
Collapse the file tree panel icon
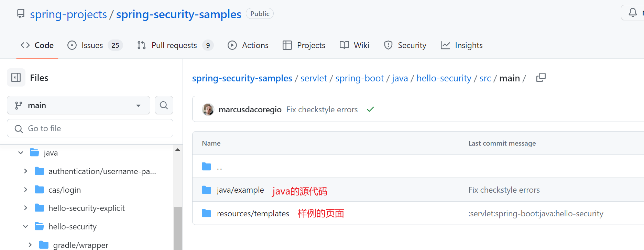pyautogui.click(x=16, y=78)
